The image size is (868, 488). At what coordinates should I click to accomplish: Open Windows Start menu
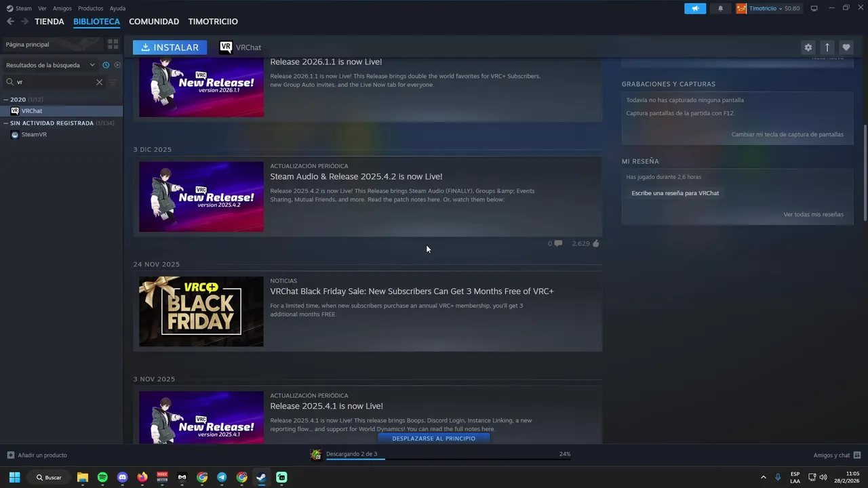click(14, 477)
